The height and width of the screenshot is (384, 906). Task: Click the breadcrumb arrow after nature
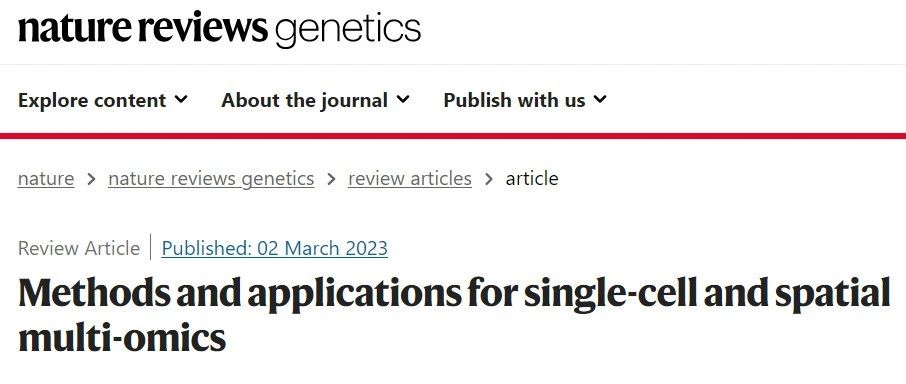point(91,179)
